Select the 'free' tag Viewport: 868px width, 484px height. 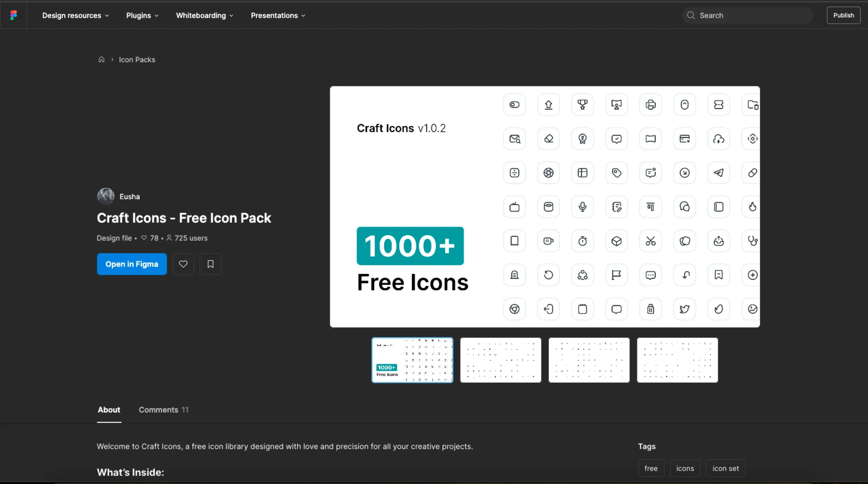[x=651, y=468]
